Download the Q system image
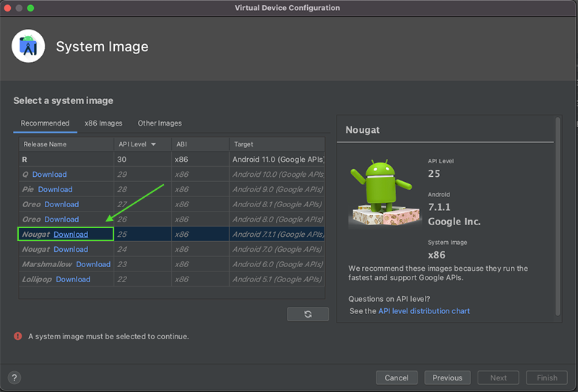 [49, 175]
